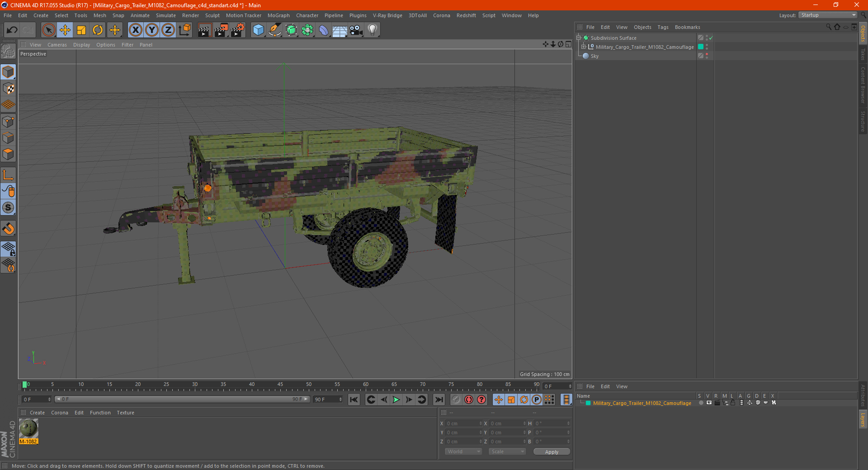Viewport: 868px width, 470px height.
Task: Go to start of animation
Action: point(354,399)
